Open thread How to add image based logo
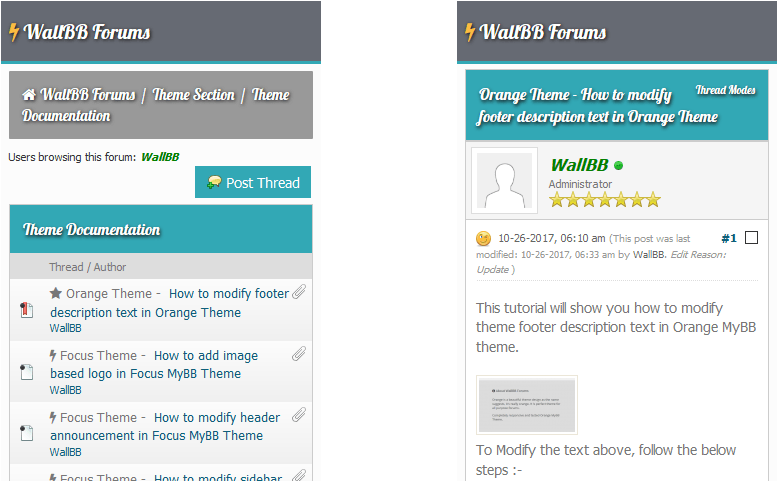This screenshot has height=481, width=777. tap(154, 365)
